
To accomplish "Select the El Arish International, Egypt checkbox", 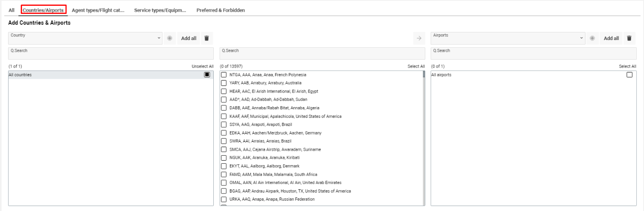I will point(225,91).
